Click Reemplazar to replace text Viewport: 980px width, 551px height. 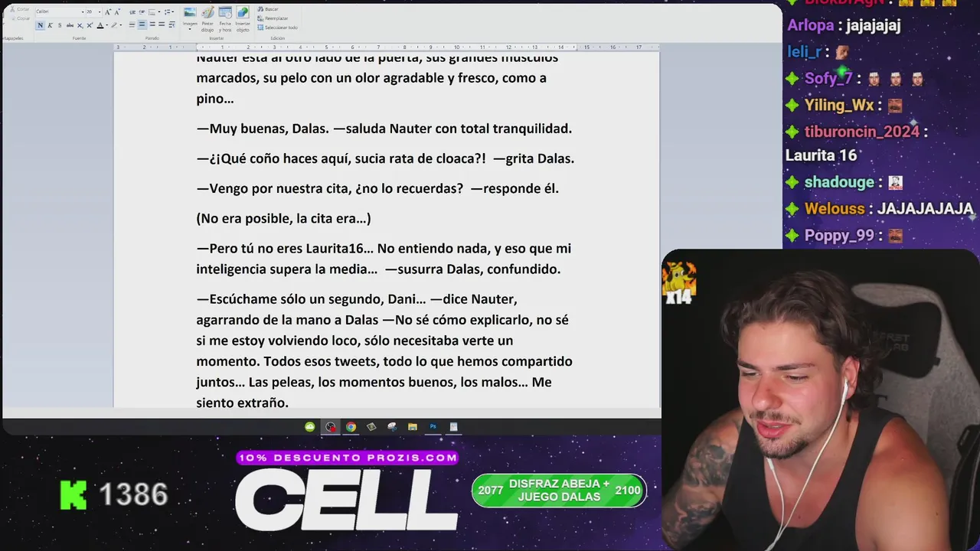pos(272,18)
